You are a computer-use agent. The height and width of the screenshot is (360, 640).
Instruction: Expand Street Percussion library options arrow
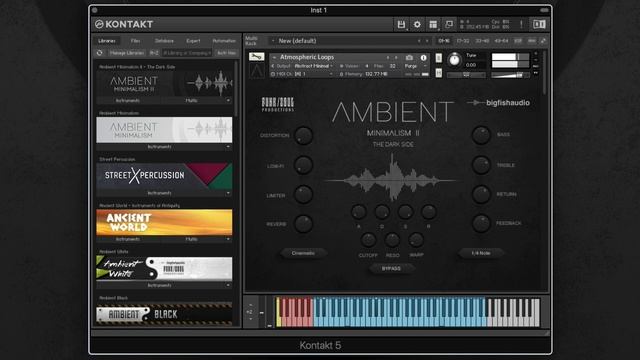click(x=228, y=193)
